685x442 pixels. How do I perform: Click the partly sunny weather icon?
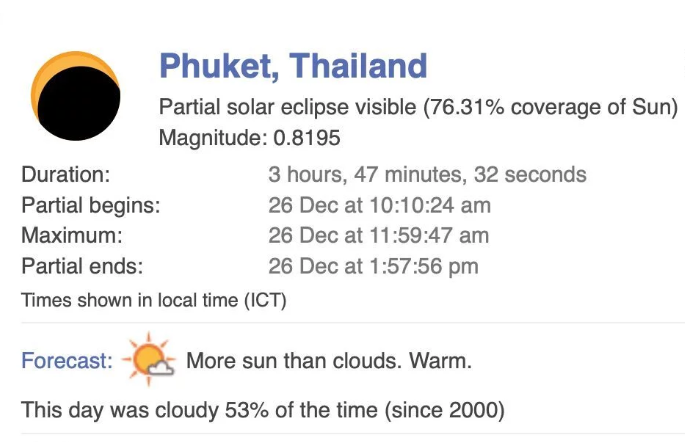click(149, 359)
